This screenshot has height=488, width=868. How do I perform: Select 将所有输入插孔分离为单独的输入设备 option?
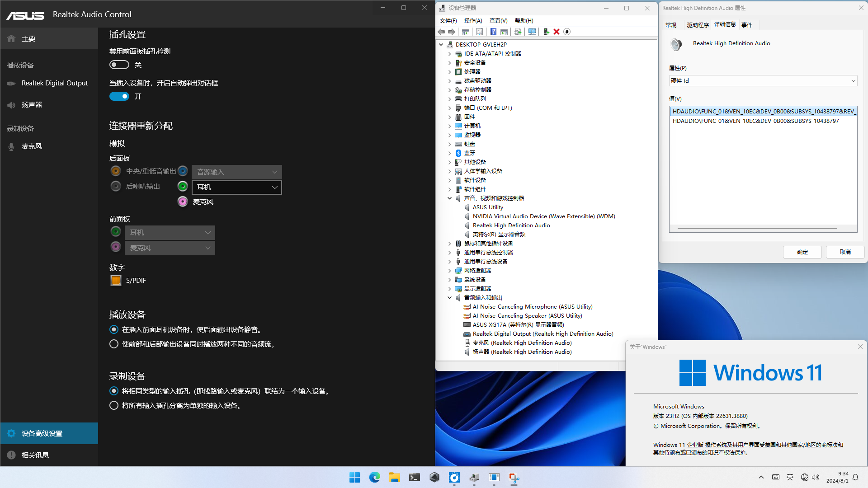pos(113,405)
